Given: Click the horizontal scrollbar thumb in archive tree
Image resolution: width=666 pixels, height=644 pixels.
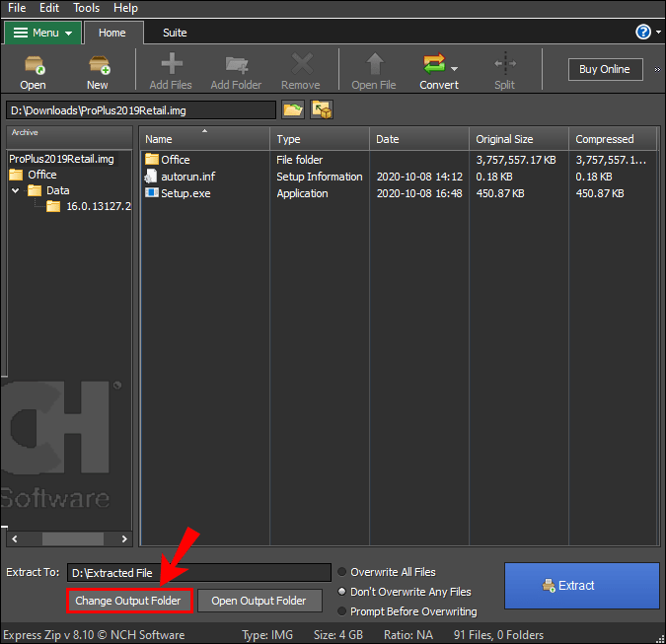Looking at the screenshot, I should [x=73, y=538].
